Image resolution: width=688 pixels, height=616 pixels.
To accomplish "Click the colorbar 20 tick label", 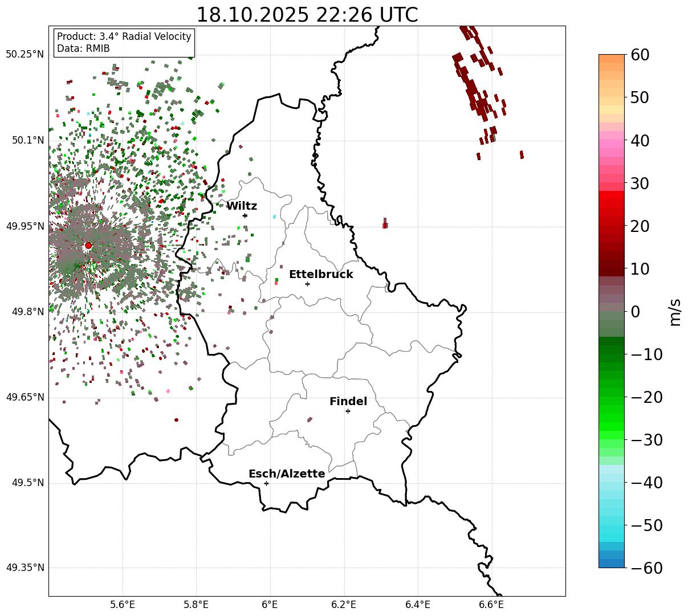I will [640, 226].
